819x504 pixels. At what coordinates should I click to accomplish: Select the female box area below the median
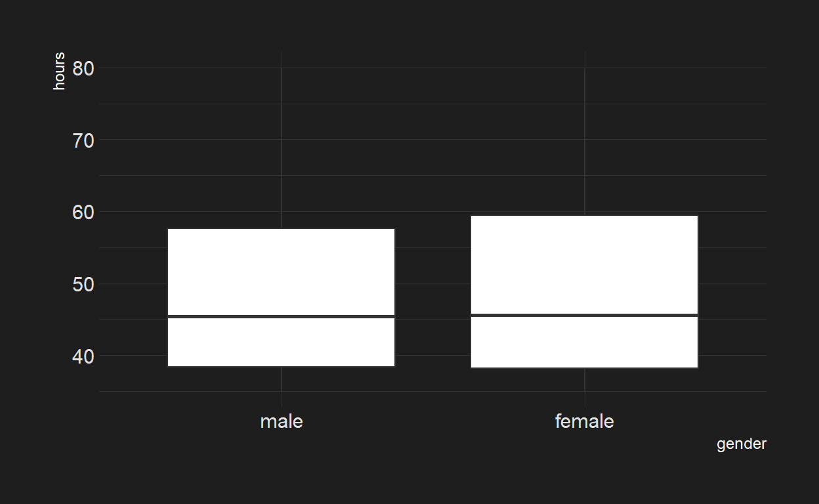point(584,341)
